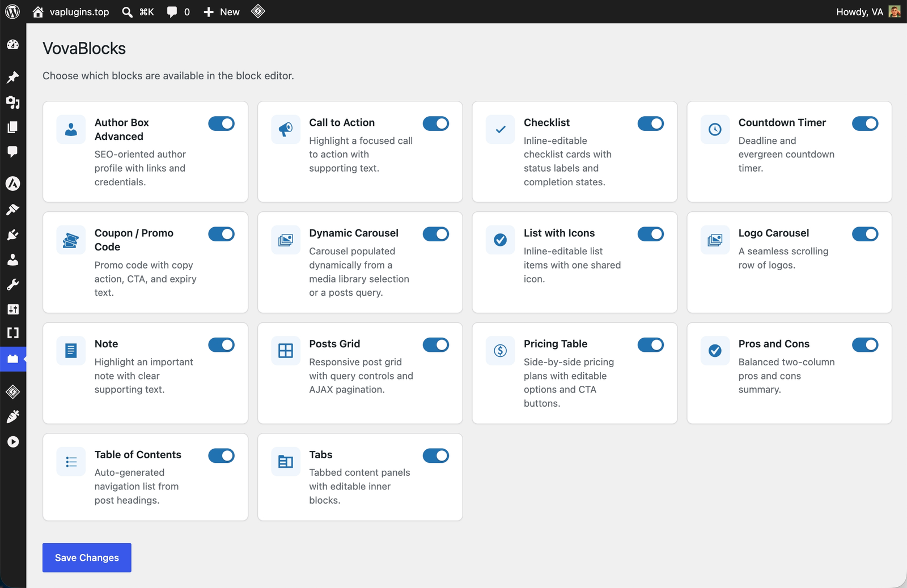Select the active VovaBlocks sidebar icon
The height and width of the screenshot is (588, 907).
[13, 359]
